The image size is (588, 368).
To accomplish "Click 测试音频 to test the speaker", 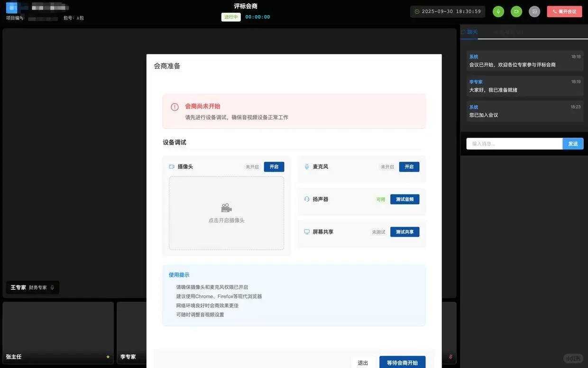I will click(x=404, y=199).
